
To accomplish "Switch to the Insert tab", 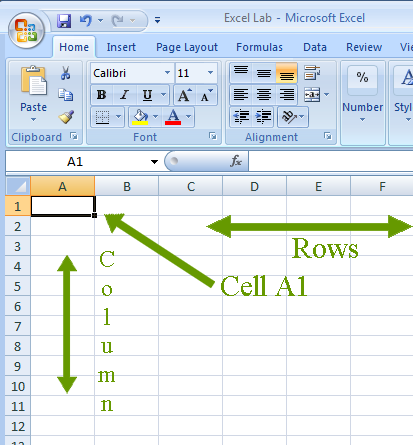I will [121, 47].
